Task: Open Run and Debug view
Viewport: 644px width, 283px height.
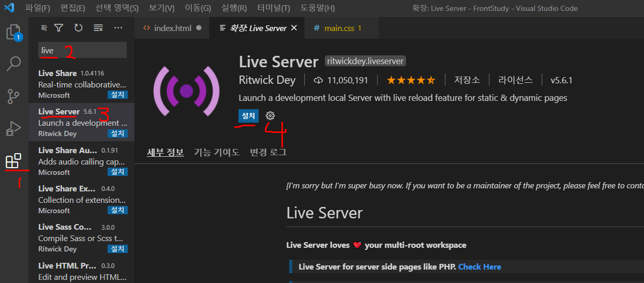Action: (x=13, y=128)
